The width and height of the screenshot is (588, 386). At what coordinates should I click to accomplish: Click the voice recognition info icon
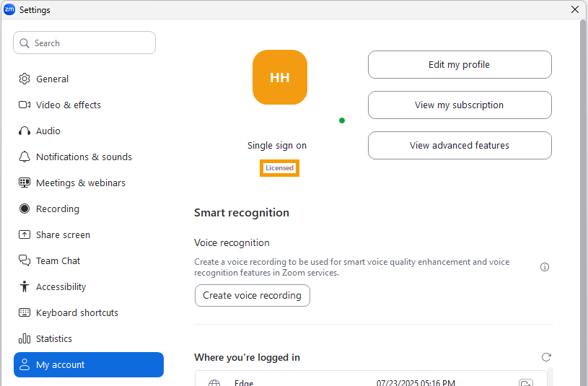(x=545, y=267)
